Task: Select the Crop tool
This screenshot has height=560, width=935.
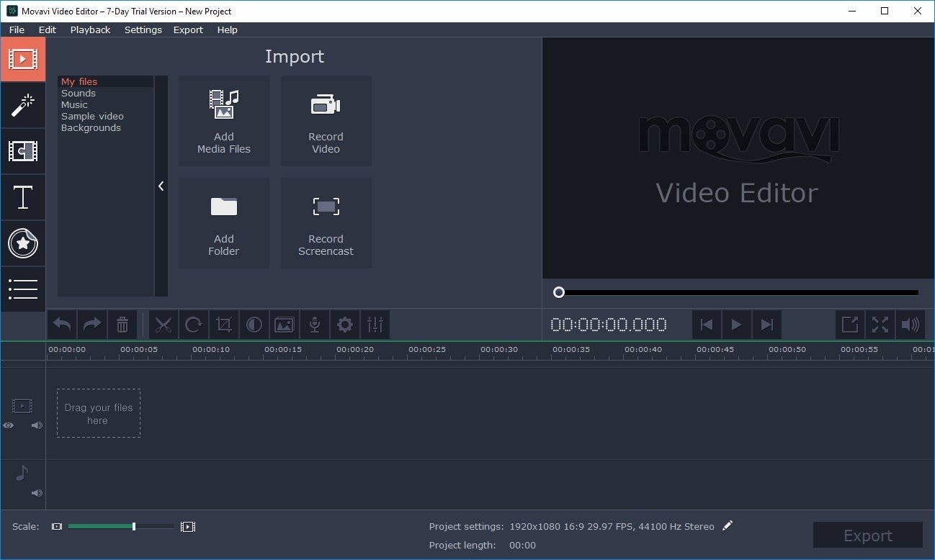Action: (224, 325)
